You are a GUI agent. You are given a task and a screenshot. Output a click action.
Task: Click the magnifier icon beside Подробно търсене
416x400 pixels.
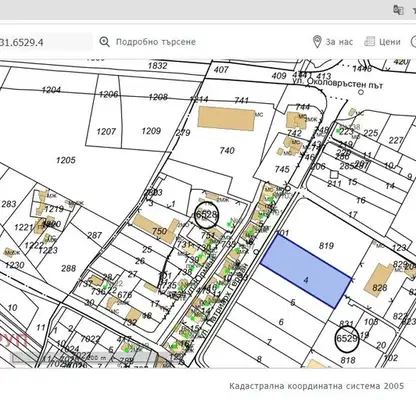105,42
